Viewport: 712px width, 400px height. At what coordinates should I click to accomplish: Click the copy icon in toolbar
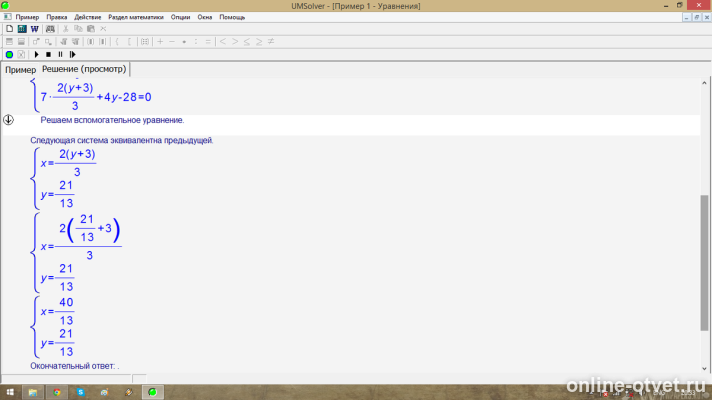click(78, 29)
